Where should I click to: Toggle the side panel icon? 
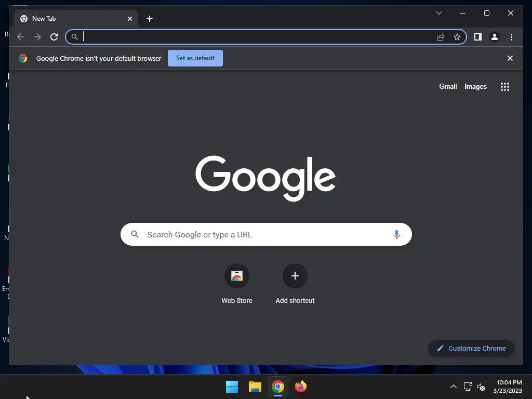[478, 37]
